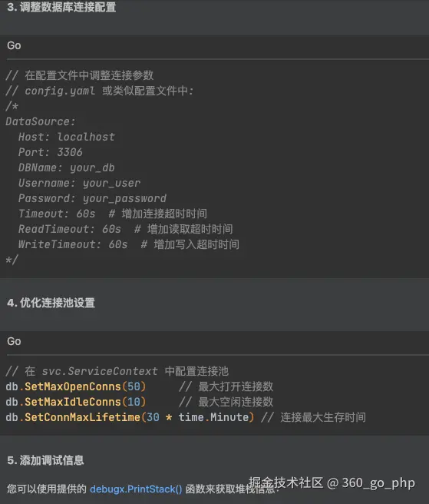This screenshot has height=504, width=429.
Task: Click heading 5 添加调试信息
Action: click(x=45, y=460)
